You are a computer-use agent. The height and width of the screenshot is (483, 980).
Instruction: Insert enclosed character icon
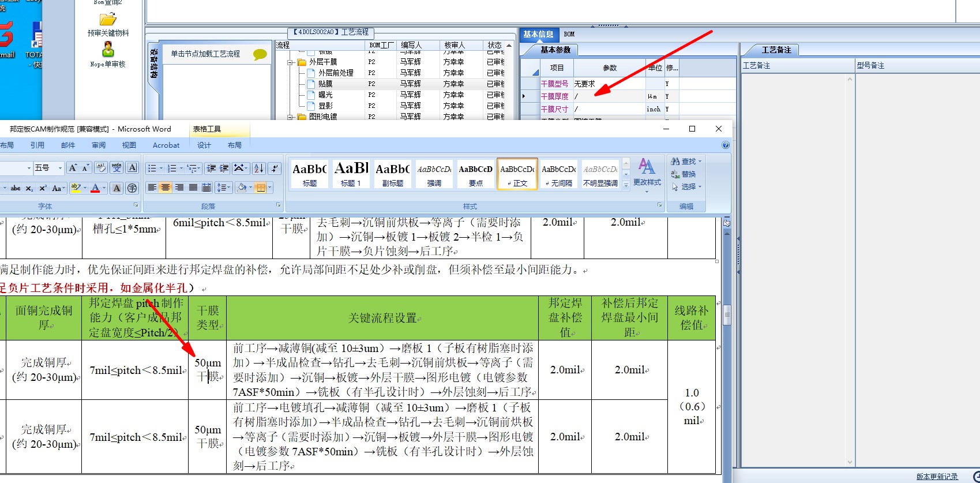coord(132,188)
